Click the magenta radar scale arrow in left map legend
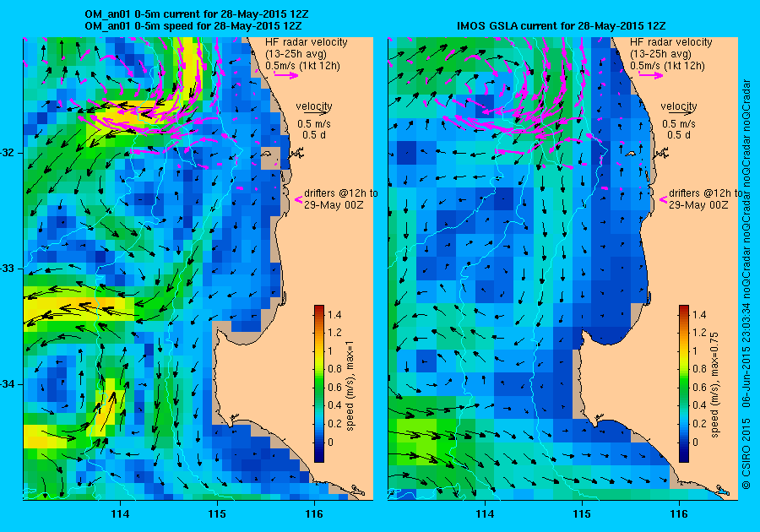The image size is (760, 532). [x=286, y=75]
